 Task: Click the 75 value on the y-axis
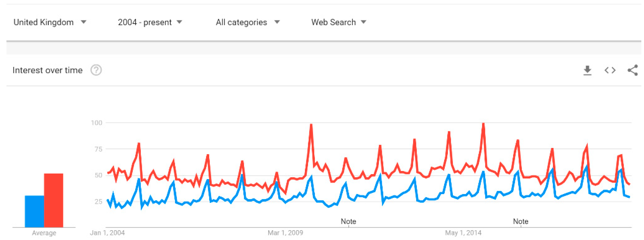pos(98,149)
